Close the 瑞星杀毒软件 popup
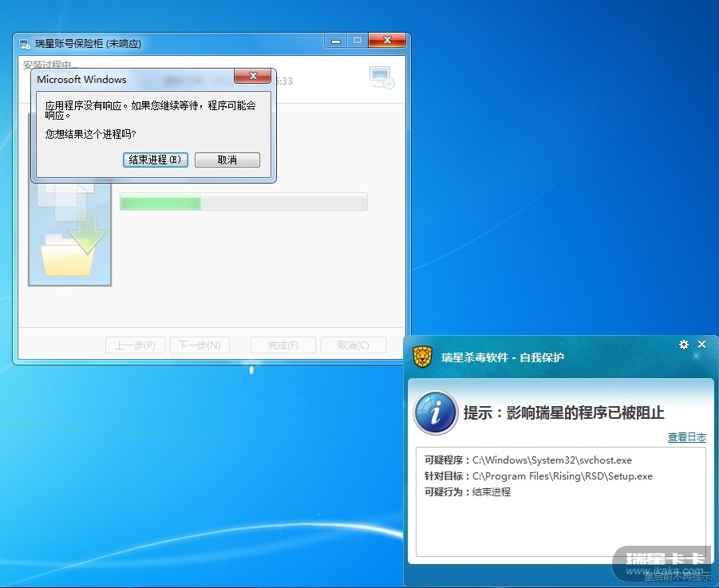Viewport: 719px width, 588px height. pos(701,344)
